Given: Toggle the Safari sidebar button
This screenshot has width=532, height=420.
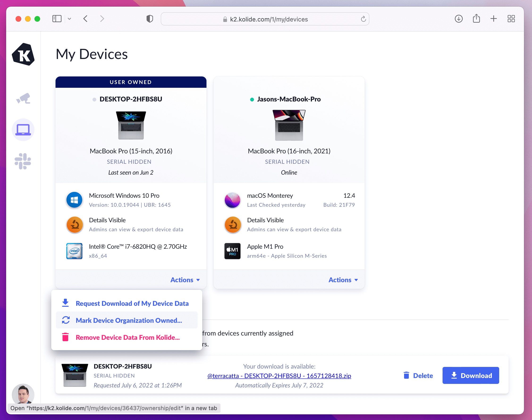Looking at the screenshot, I should (x=57, y=19).
